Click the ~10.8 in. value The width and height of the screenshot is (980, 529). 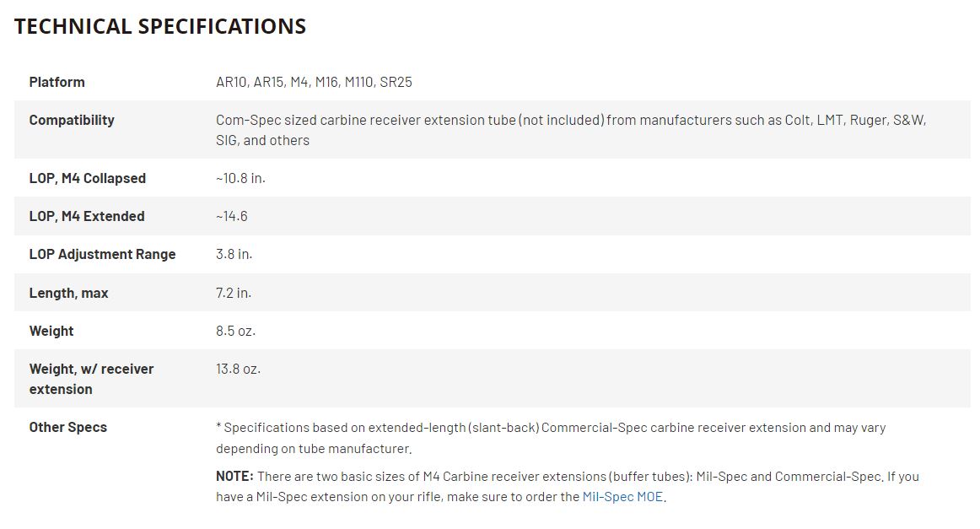coord(240,178)
